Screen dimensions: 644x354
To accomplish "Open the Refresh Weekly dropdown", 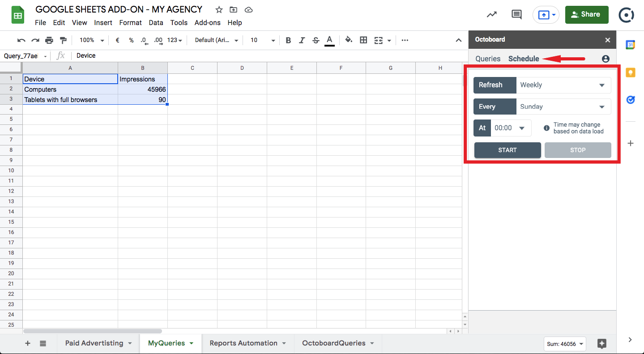I will pos(563,85).
